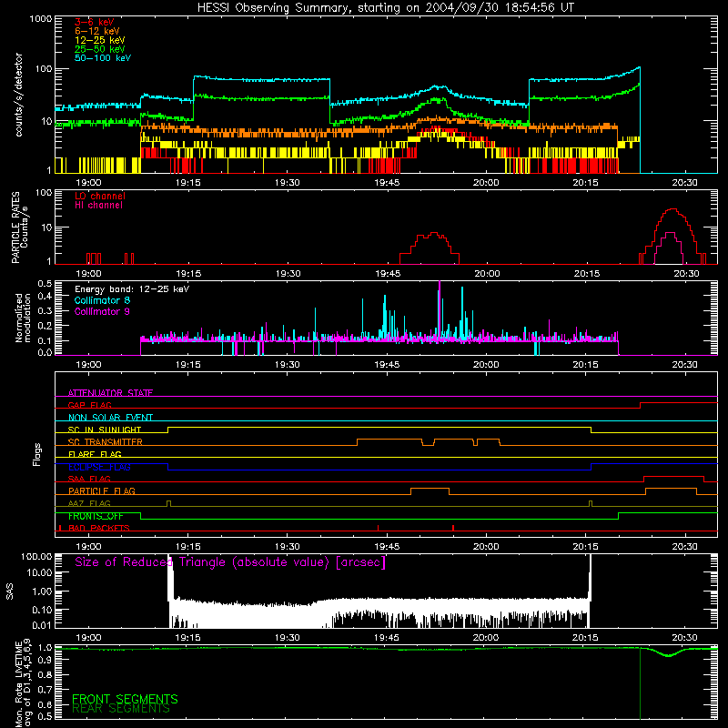Click the 'FLARE FLAG' label
This screenshot has width=728, height=728.
pos(95,454)
